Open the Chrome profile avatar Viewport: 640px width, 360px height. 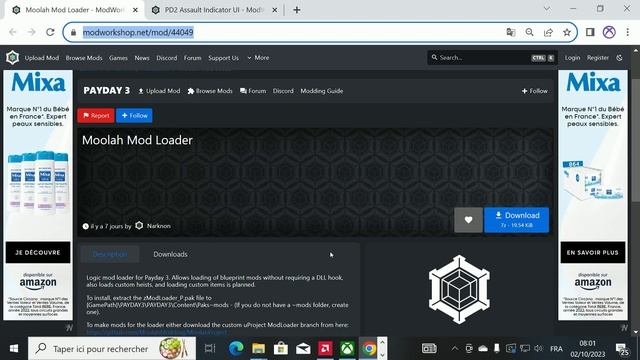609,32
